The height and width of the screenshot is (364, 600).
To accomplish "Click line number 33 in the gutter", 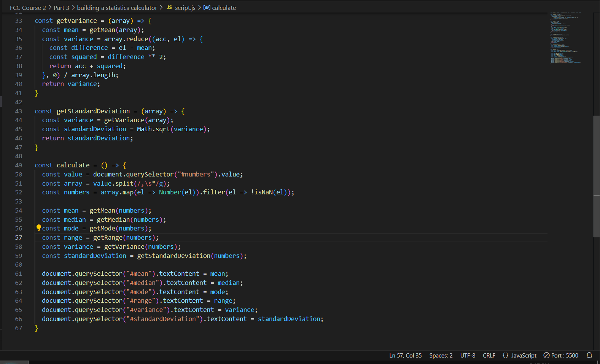I will pyautogui.click(x=19, y=21).
